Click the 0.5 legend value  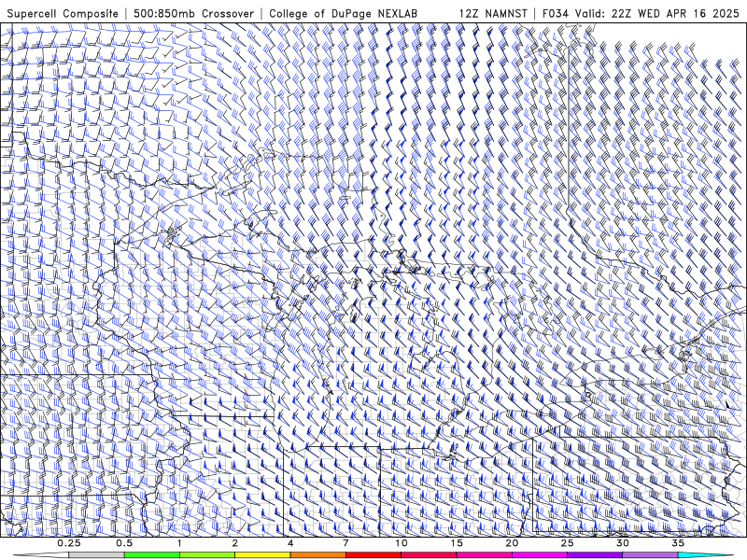click(124, 543)
